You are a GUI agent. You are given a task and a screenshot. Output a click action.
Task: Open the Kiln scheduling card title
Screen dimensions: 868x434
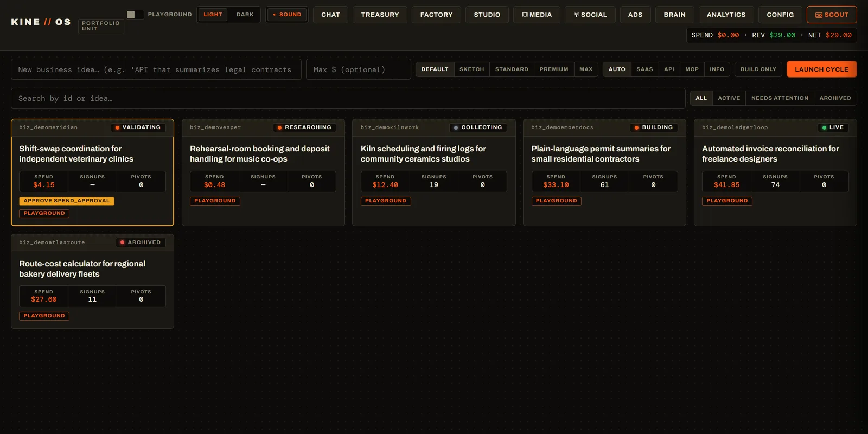click(423, 154)
